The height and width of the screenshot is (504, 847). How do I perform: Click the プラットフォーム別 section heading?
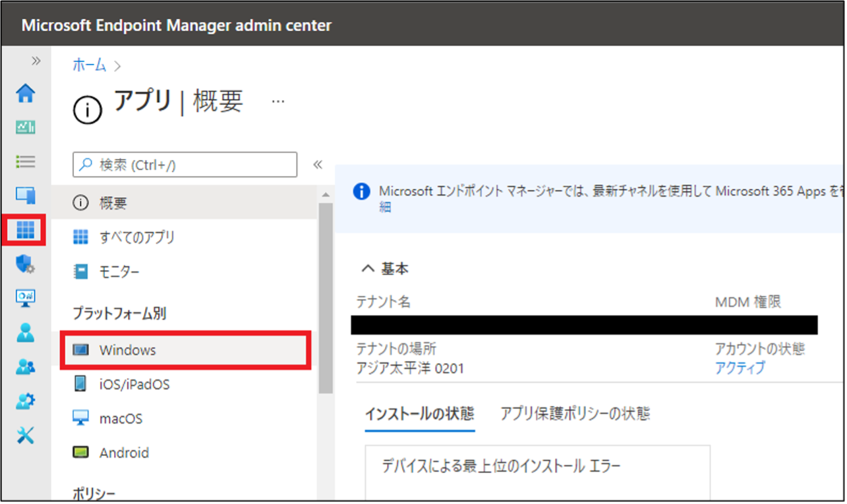(x=119, y=313)
